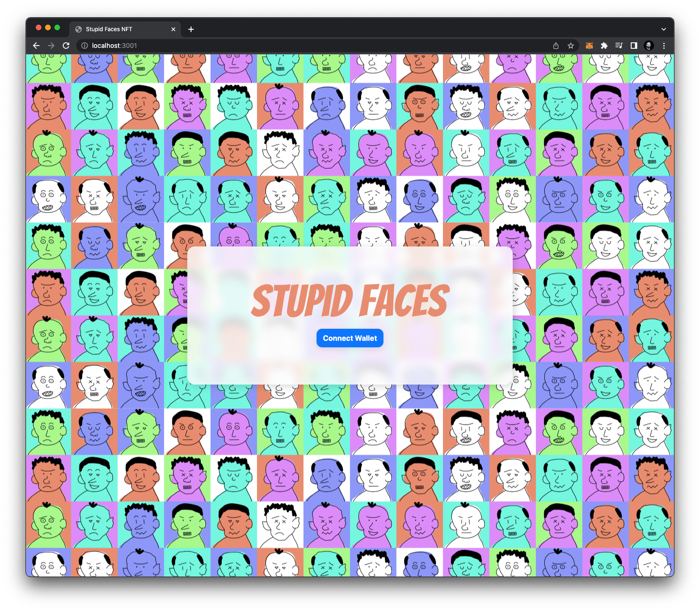Click the STUPID FACES title
The width and height of the screenshot is (700, 611).
[x=350, y=301]
